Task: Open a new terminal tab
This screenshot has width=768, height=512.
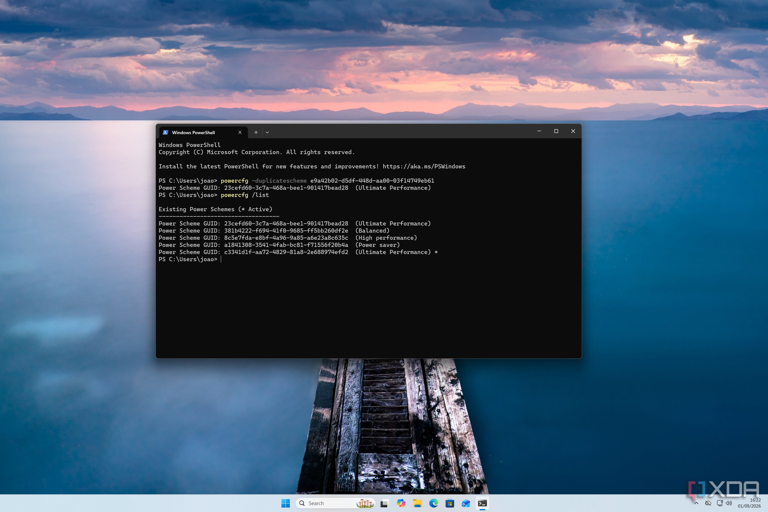Action: tap(256, 132)
